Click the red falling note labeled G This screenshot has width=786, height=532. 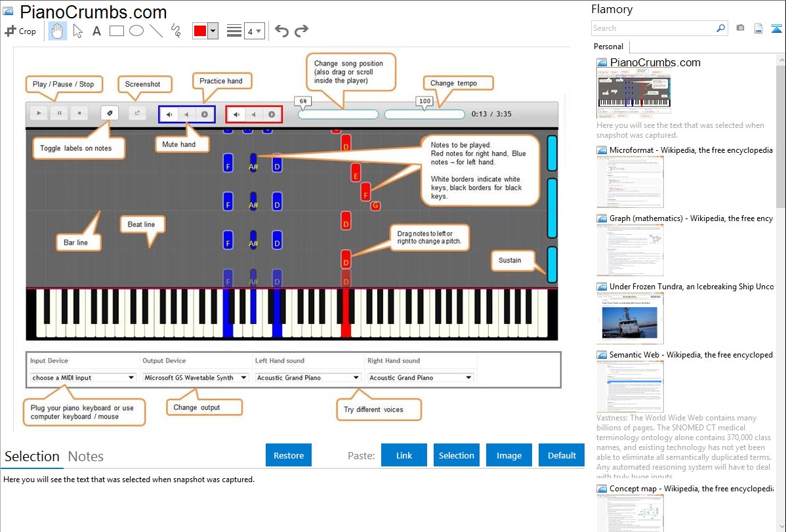[375, 205]
